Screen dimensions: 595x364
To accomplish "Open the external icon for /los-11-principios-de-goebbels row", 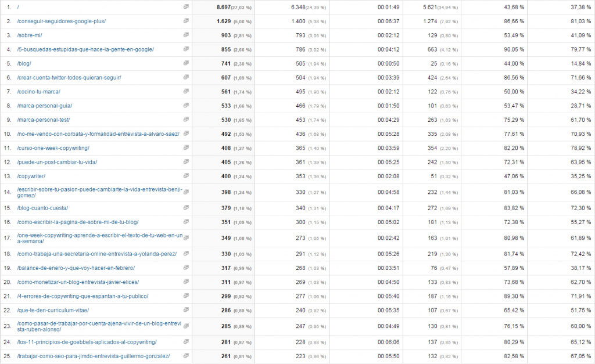I will tap(186, 342).
